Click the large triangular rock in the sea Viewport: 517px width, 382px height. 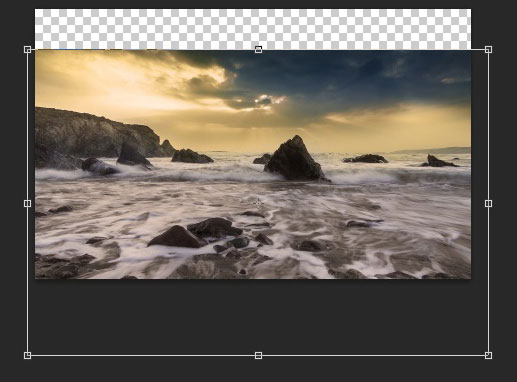tap(295, 158)
